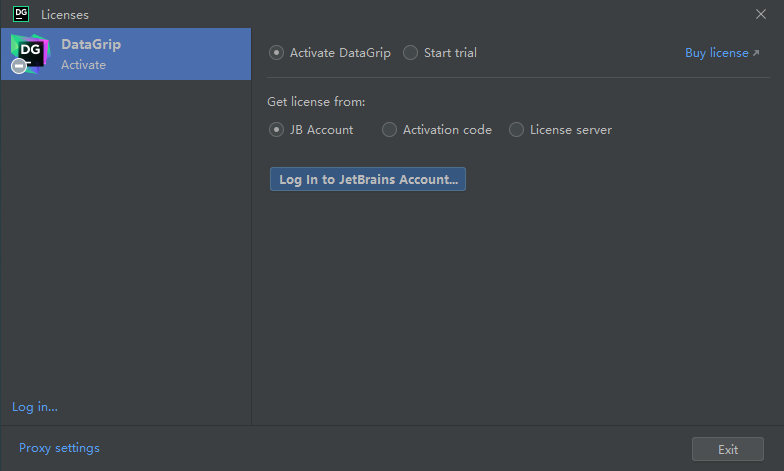Pick the License server radio button
This screenshot has width=784, height=471.
pos(517,130)
